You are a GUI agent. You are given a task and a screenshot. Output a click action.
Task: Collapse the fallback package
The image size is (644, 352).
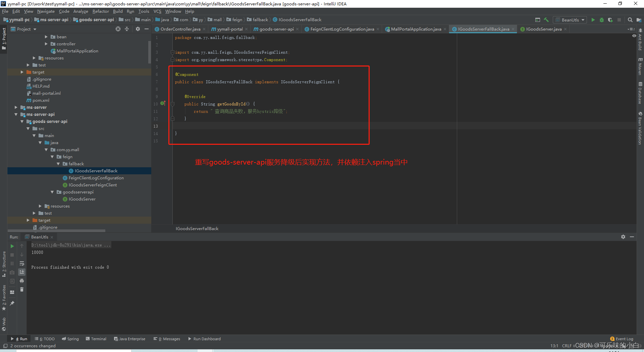[x=58, y=164]
